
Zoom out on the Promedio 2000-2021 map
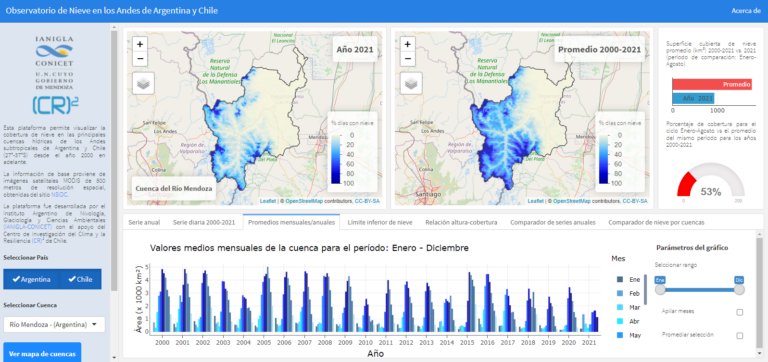click(408, 59)
